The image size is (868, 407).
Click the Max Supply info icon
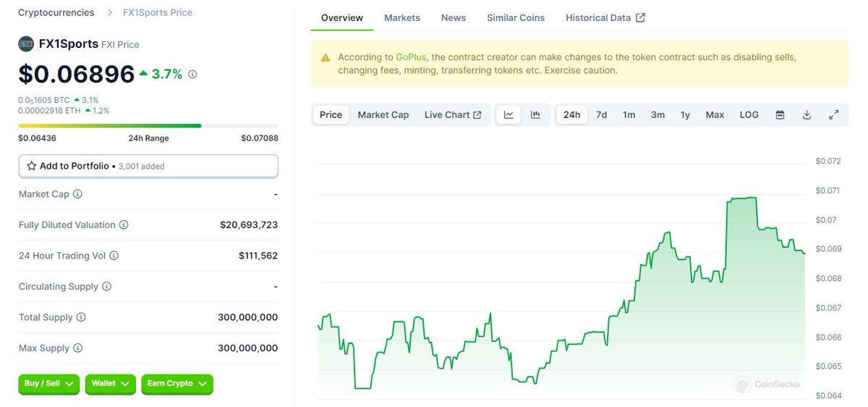point(78,348)
